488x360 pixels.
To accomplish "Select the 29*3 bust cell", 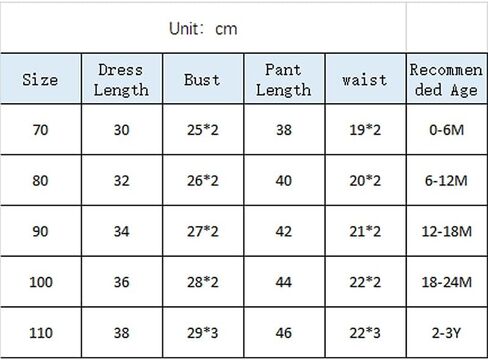I will tap(203, 333).
